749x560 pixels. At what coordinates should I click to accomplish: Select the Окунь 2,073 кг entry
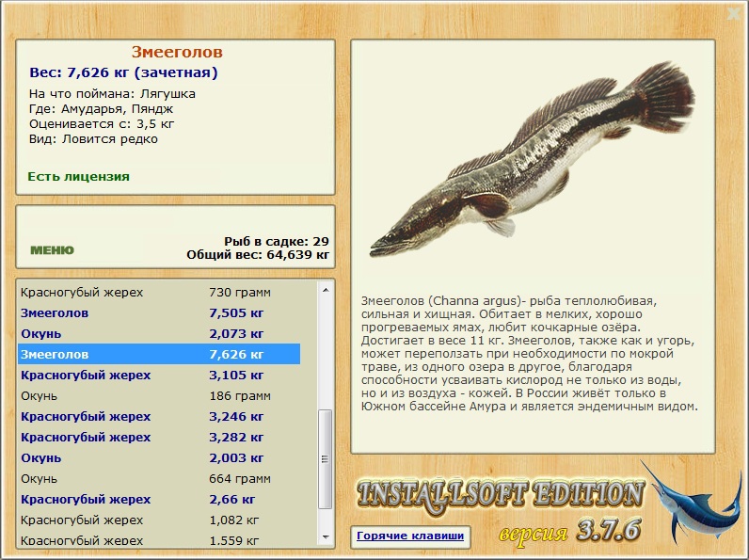(x=160, y=333)
